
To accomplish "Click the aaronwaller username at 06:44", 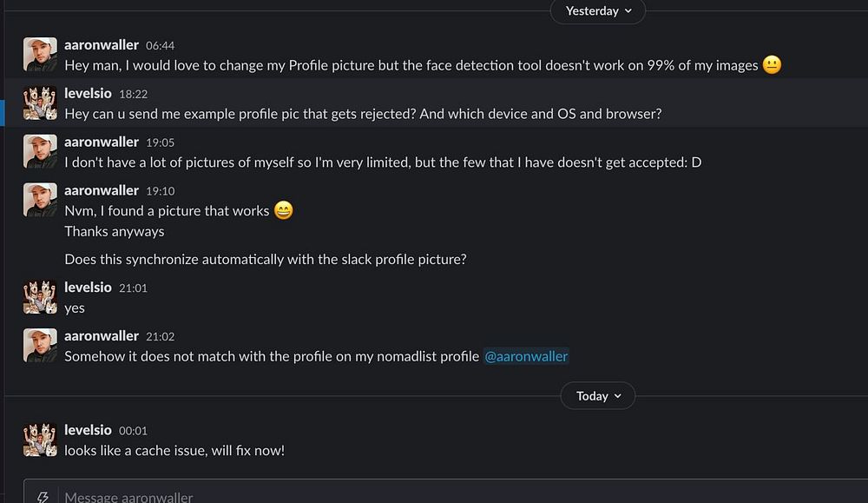I will (x=102, y=45).
